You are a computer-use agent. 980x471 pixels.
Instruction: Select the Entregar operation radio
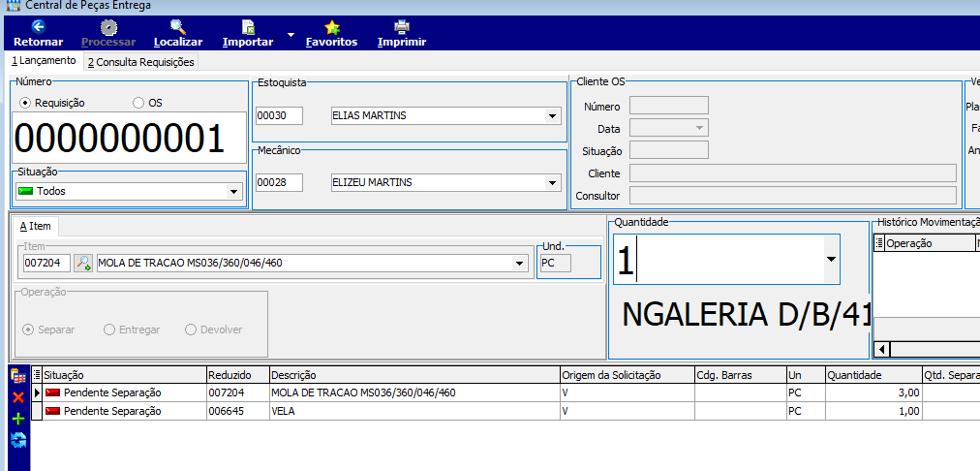[109, 330]
